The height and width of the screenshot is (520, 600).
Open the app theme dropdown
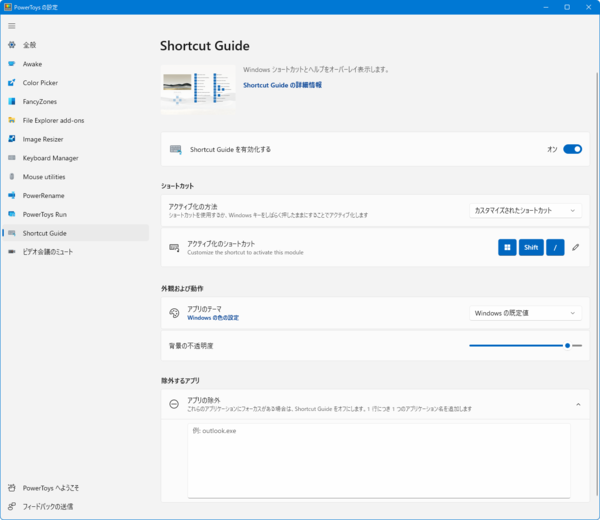(x=525, y=313)
